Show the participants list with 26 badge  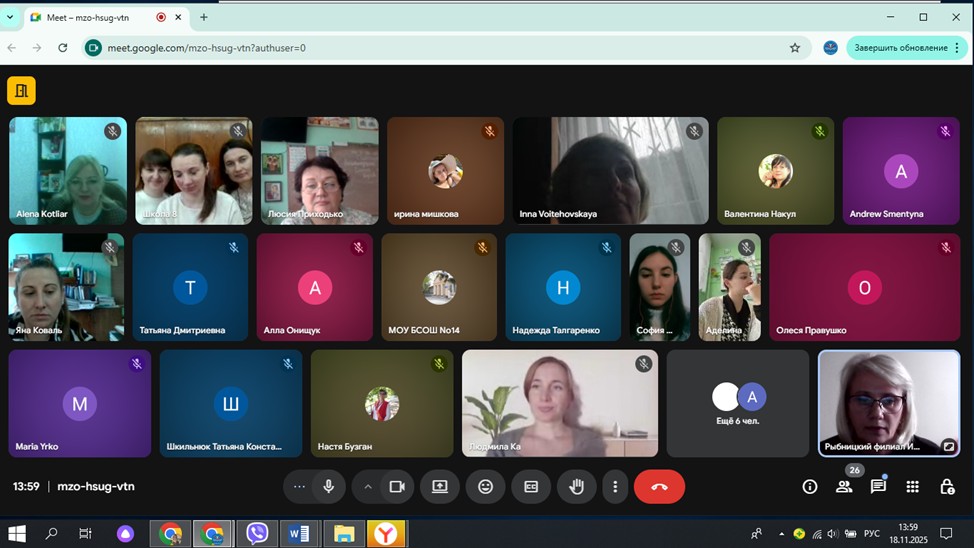pyautogui.click(x=844, y=487)
